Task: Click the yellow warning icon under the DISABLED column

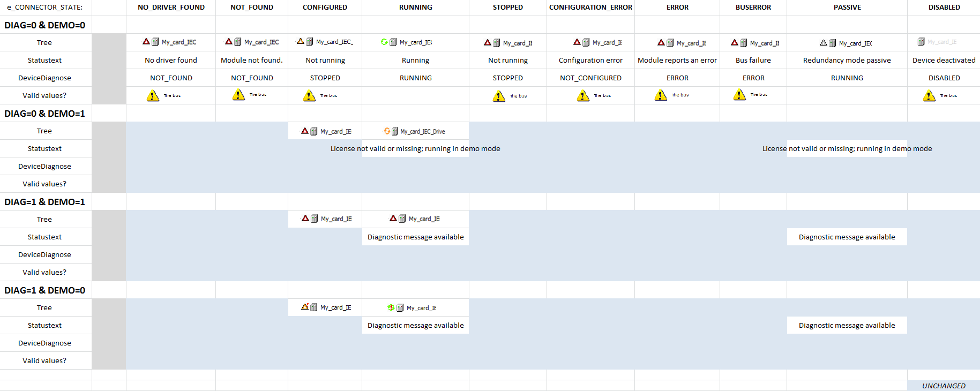Action: [929, 96]
